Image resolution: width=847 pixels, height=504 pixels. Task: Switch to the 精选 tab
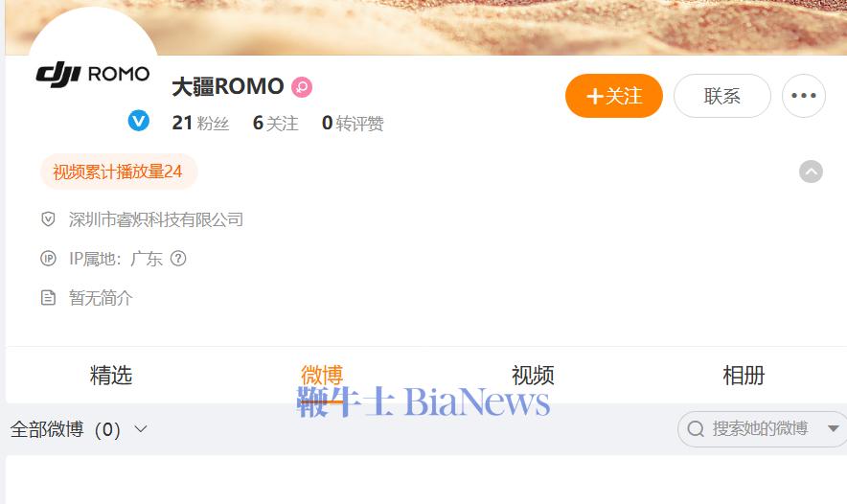pos(111,375)
